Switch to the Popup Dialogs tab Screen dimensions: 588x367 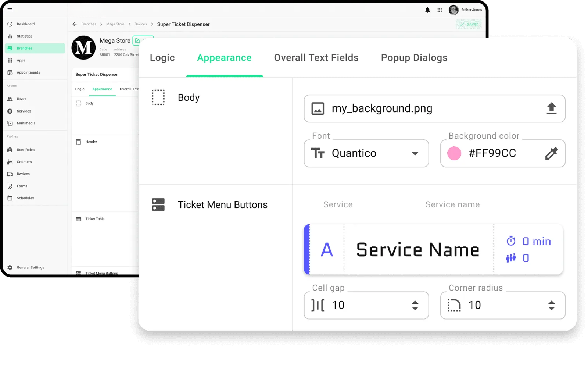point(414,58)
